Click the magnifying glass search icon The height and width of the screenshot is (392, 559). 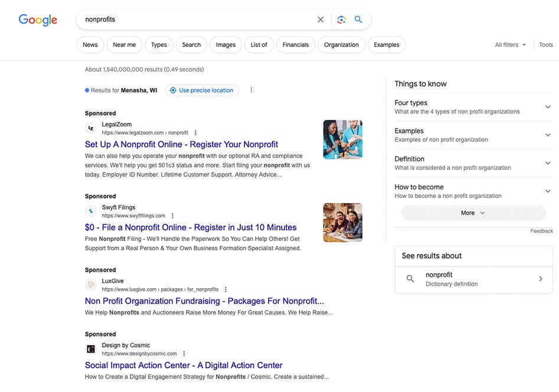click(358, 19)
